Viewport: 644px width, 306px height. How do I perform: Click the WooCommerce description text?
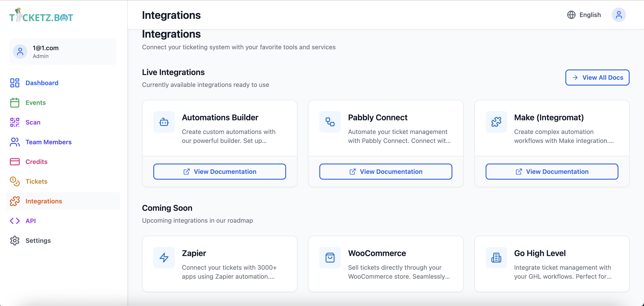coord(399,272)
